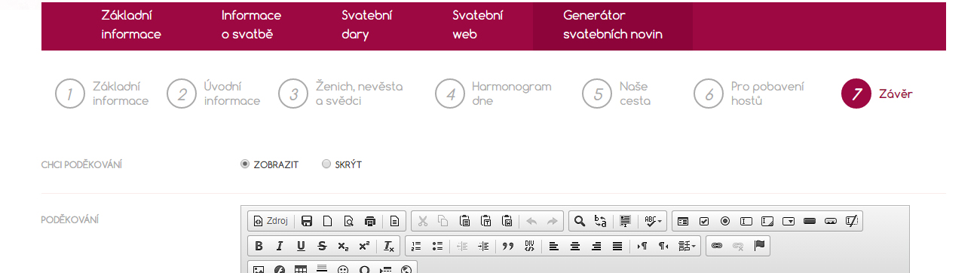This screenshot has height=273, width=980.
Task: Insert a Form with form icon
Action: tap(683, 221)
